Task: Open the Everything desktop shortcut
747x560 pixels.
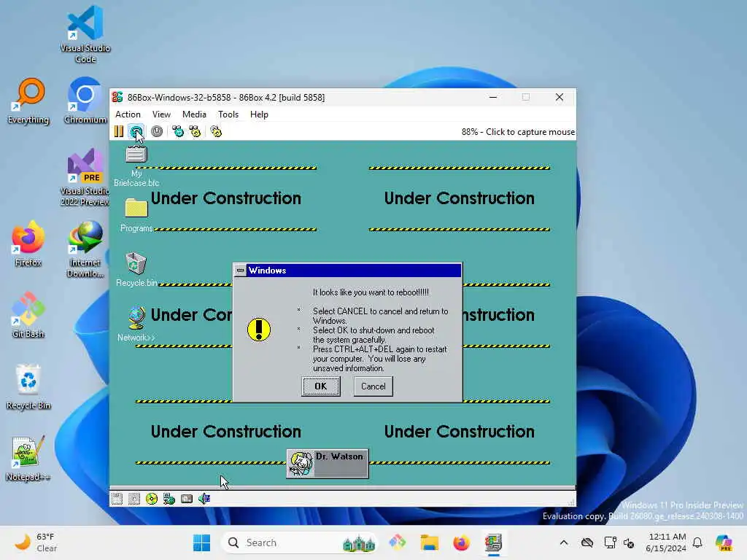Action: coord(28,101)
